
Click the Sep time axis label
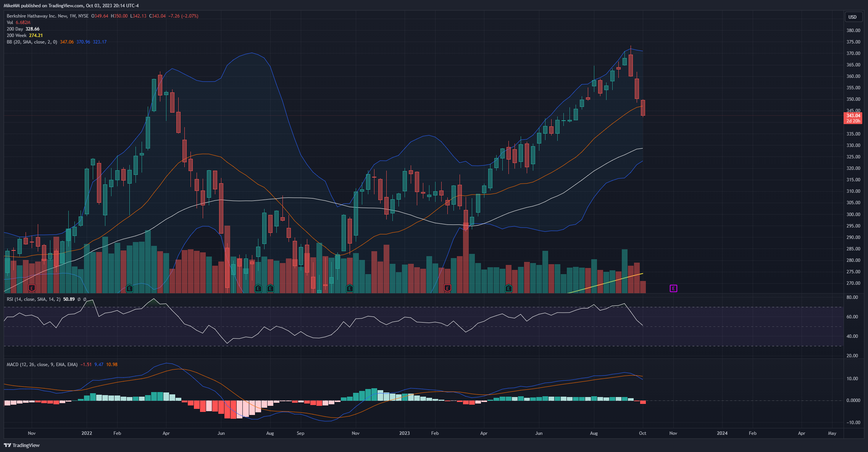click(300, 433)
